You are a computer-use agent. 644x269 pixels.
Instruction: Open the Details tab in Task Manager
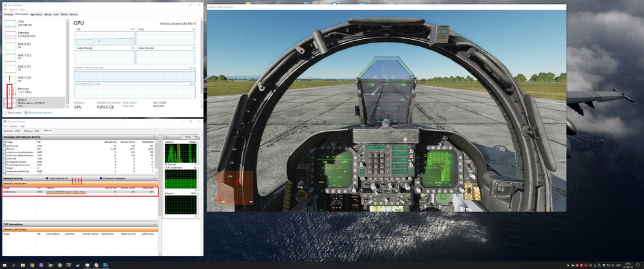coord(64,14)
